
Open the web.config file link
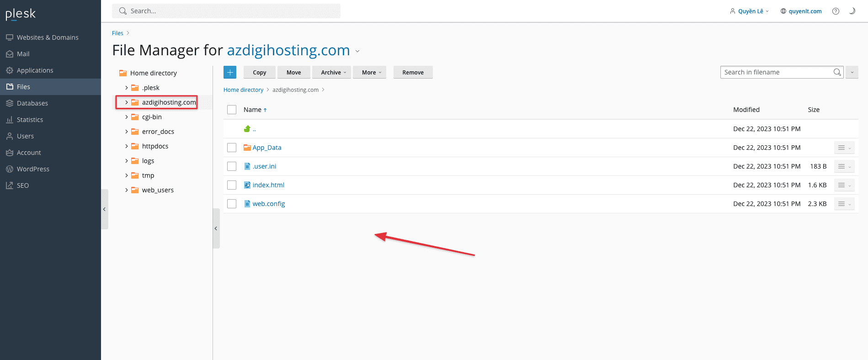269,204
